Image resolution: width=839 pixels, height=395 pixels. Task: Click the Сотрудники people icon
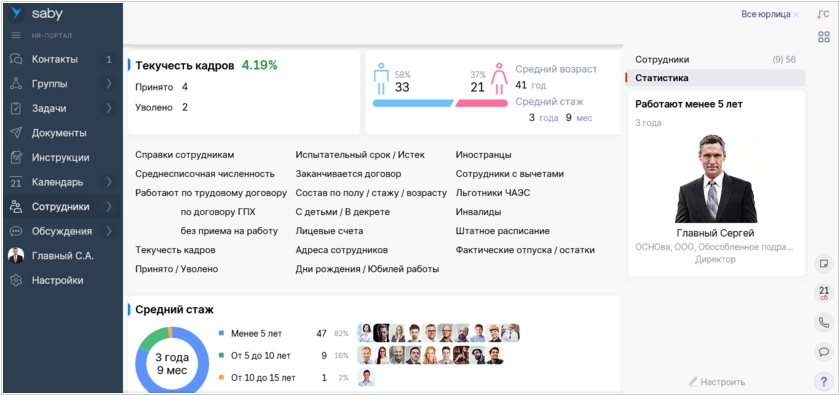[16, 207]
